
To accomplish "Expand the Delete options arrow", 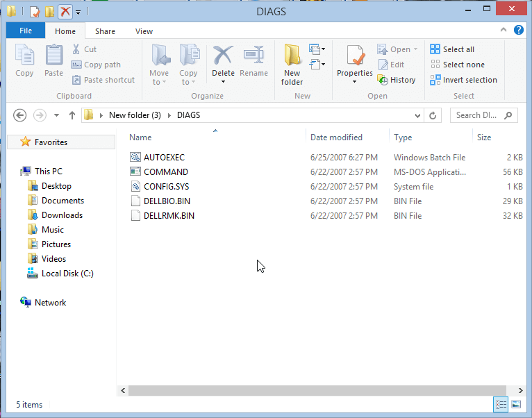I will [x=223, y=82].
